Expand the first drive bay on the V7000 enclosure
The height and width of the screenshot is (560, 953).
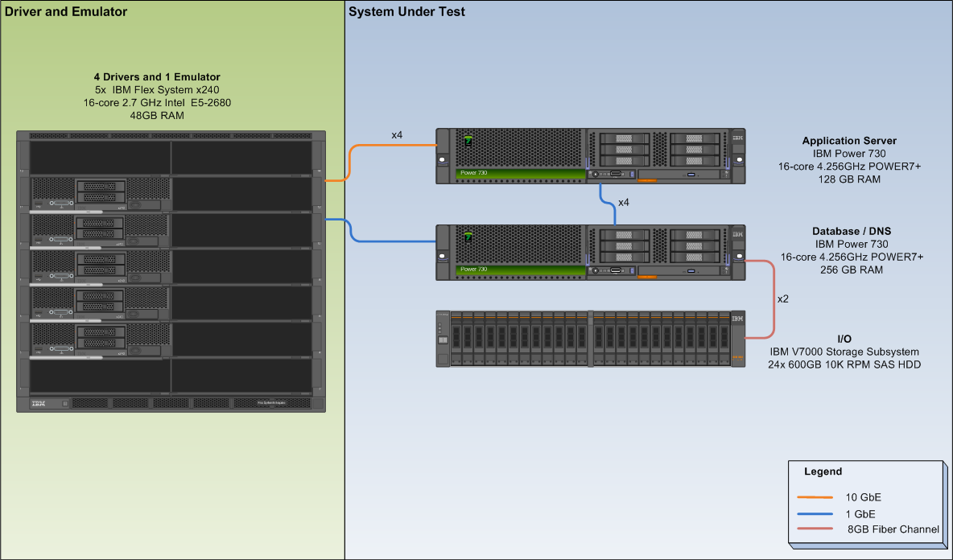(x=456, y=336)
